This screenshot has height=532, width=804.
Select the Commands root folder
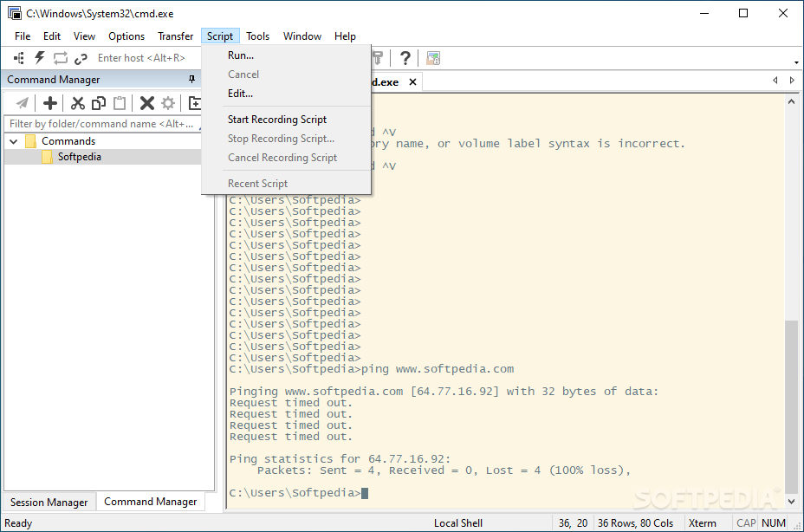[x=68, y=141]
